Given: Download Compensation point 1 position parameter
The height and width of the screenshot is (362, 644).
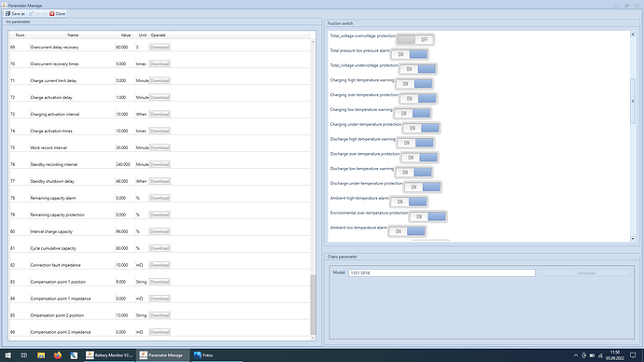Looking at the screenshot, I should coord(160,282).
